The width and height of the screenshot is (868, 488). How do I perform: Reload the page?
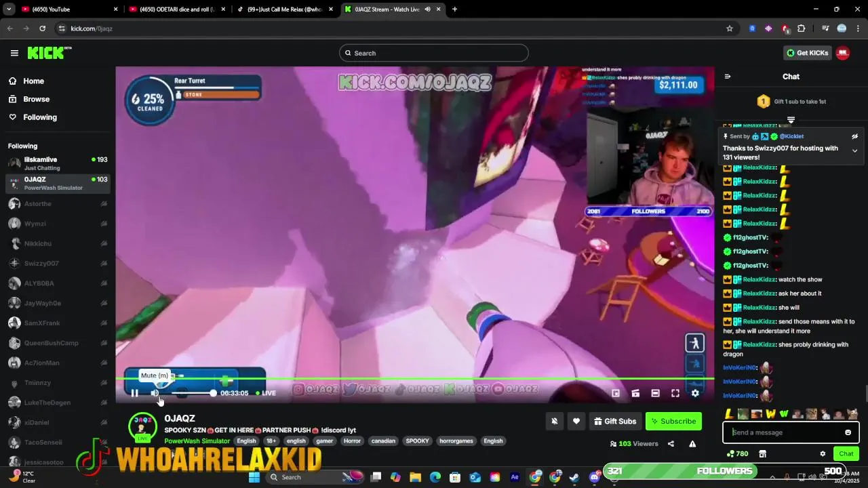tap(42, 28)
